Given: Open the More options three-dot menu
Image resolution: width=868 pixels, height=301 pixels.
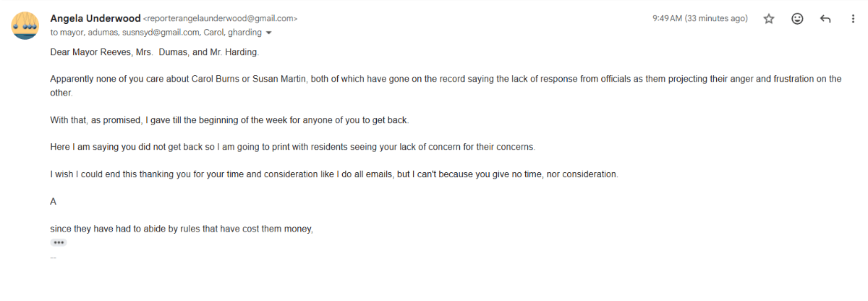Looking at the screenshot, I should tap(853, 19).
